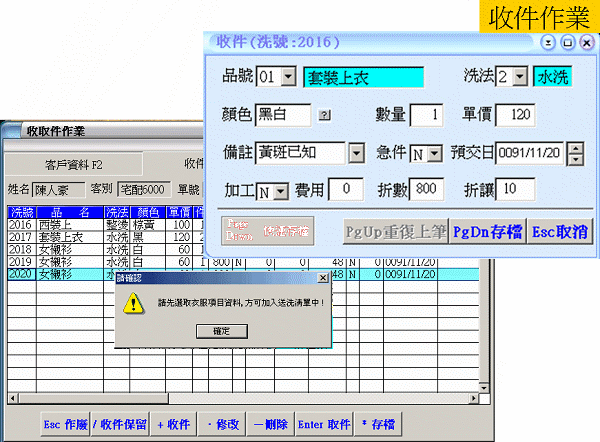Click the color lookup question mark icon
This screenshot has height=442, width=600.
(x=324, y=115)
